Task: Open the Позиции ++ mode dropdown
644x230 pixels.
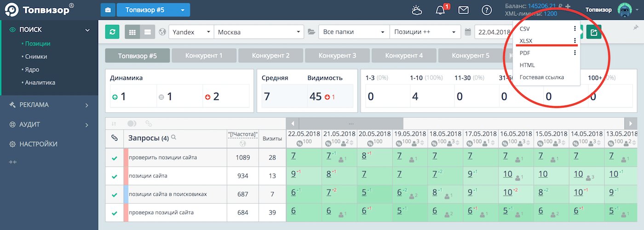Action: click(x=425, y=32)
